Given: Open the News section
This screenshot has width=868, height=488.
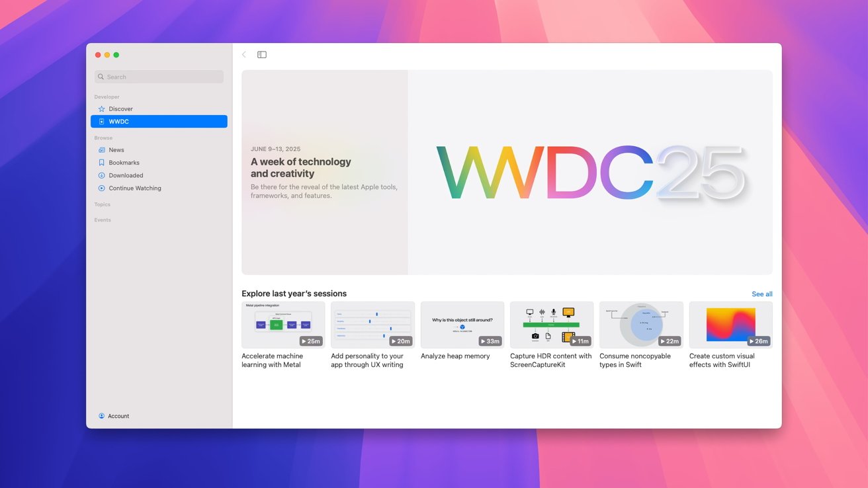Looking at the screenshot, I should tap(159, 150).
